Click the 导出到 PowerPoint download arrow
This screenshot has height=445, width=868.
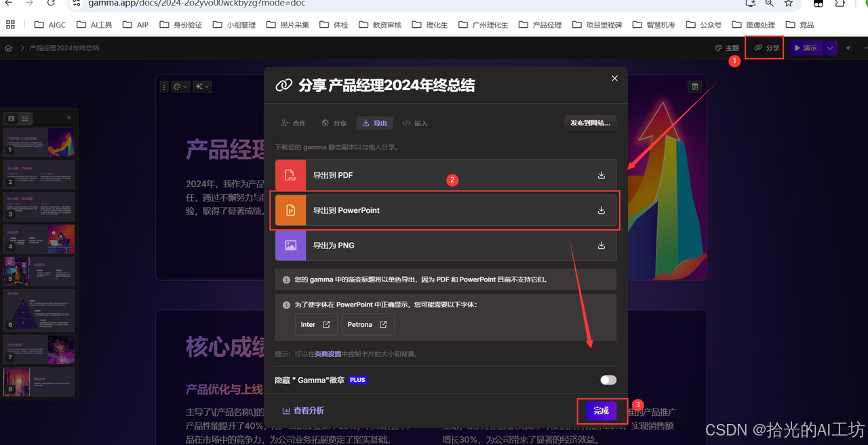click(x=601, y=210)
